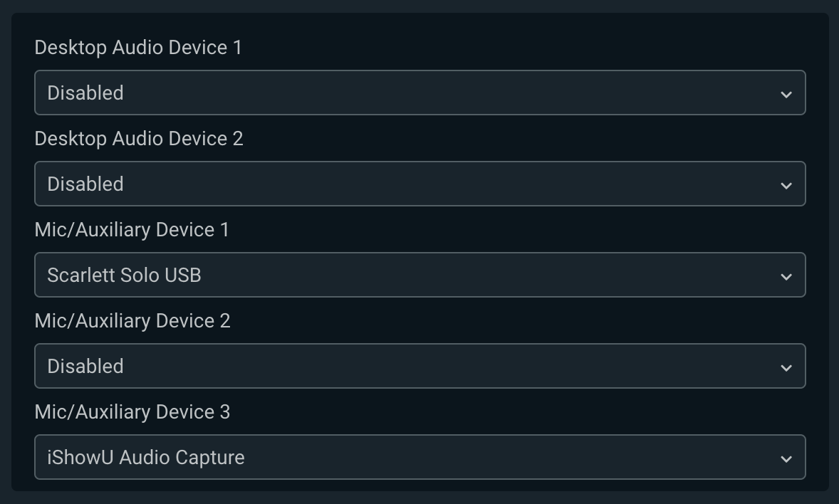839x504 pixels.
Task: Select the Scarlett Solo USB value text
Action: (124, 275)
